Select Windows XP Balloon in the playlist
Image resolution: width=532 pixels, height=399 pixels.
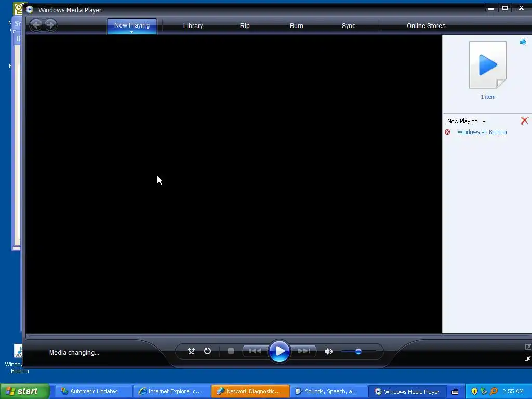point(482,132)
